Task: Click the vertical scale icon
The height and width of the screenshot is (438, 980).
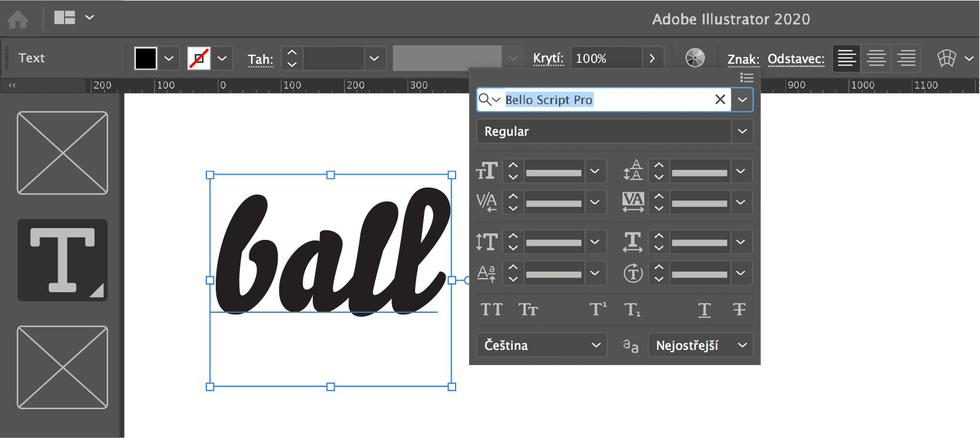Action: 487,242
